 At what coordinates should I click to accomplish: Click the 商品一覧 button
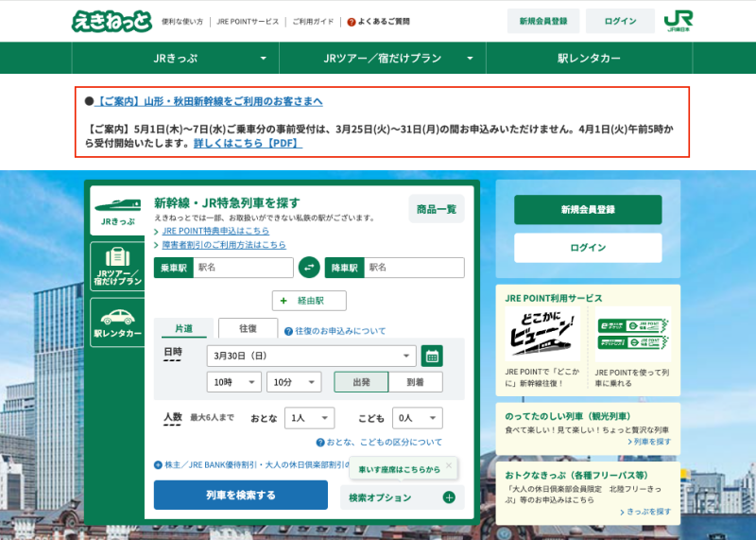coord(437,209)
